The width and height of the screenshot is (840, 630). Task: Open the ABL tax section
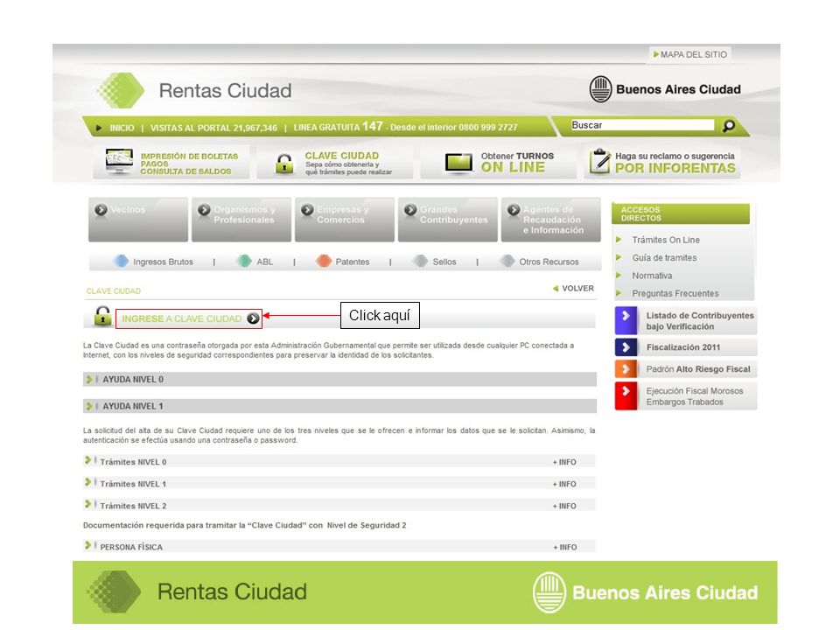coord(264,262)
